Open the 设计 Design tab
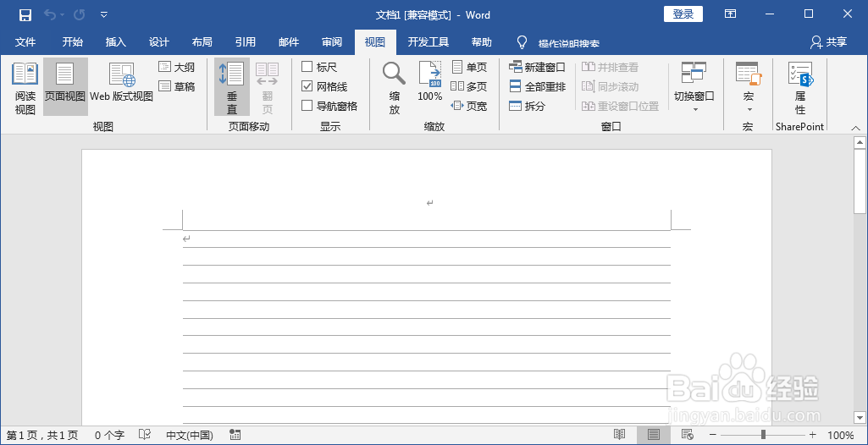Screen dimensions: 868x445 pos(159,42)
